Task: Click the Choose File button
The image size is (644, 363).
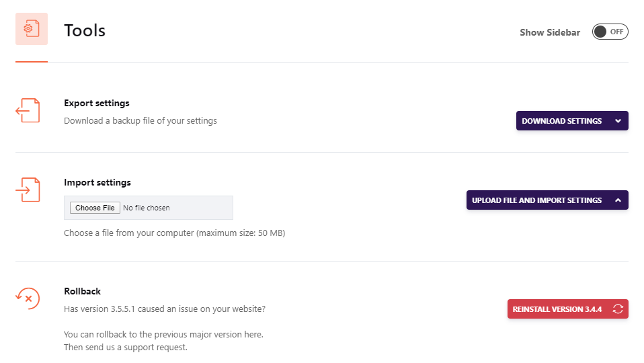Action: [95, 208]
